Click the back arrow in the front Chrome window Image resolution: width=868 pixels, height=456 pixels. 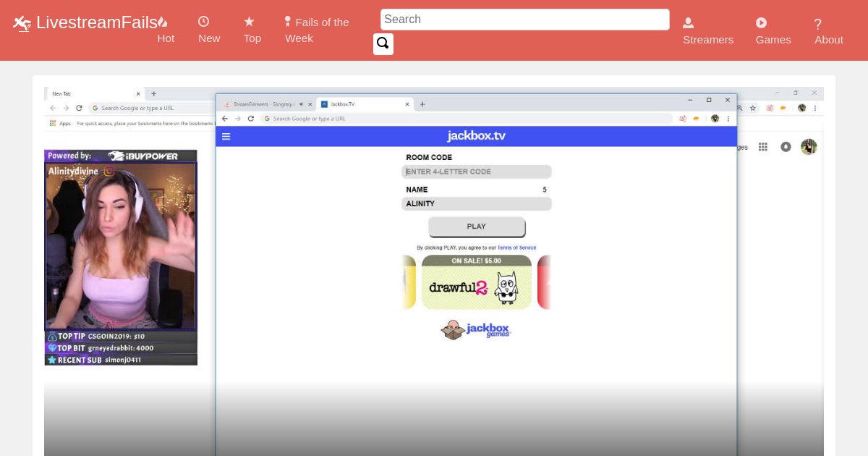pyautogui.click(x=225, y=119)
